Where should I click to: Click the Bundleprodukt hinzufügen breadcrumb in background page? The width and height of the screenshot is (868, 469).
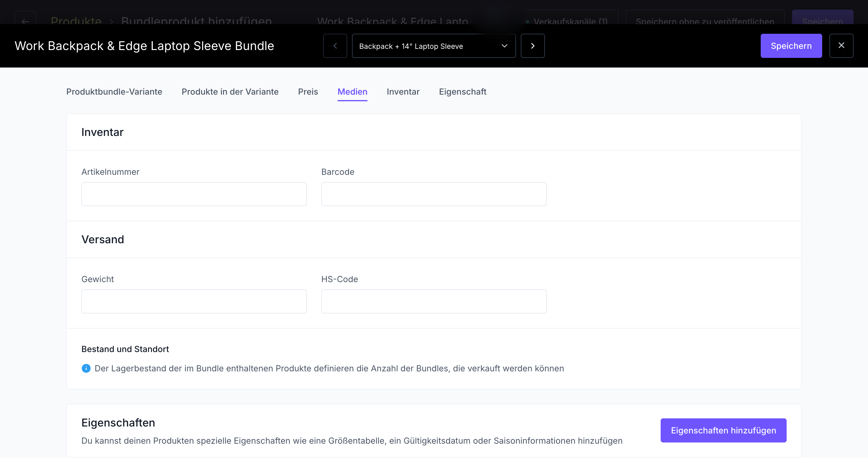coord(197,20)
